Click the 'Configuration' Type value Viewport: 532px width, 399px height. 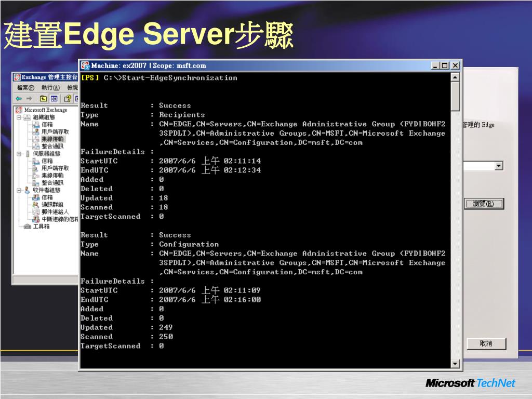point(189,244)
